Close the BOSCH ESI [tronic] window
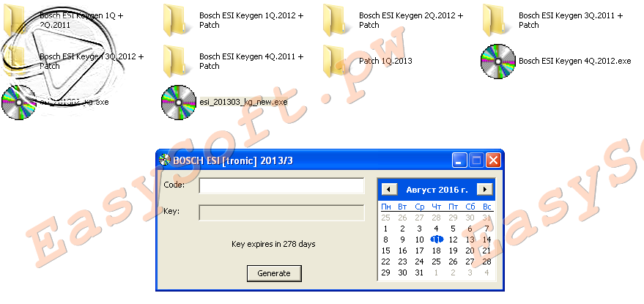Screen dimensions: 644x304 493,160
